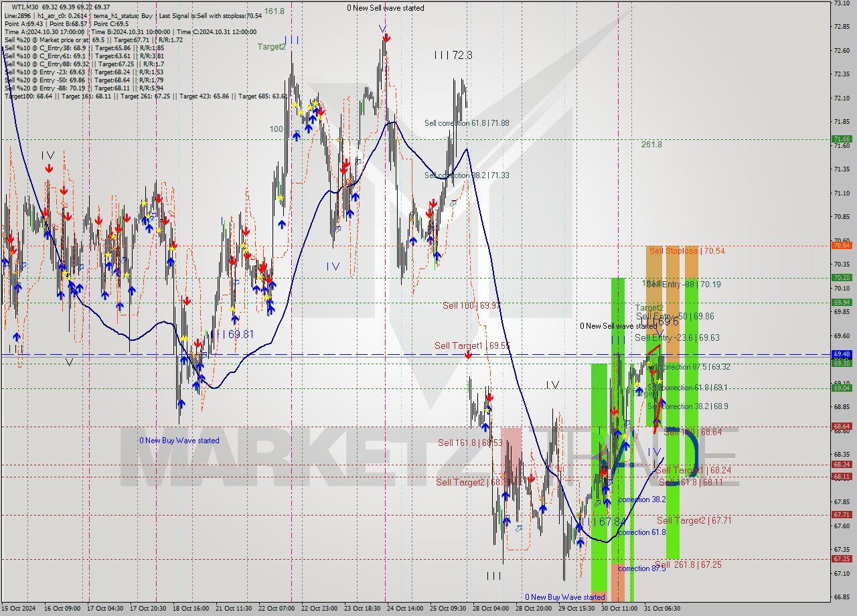Click '0 New Buy Wave started' at chart bottom
Image resolution: width=857 pixels, height=616 pixels.
pyautogui.click(x=564, y=597)
